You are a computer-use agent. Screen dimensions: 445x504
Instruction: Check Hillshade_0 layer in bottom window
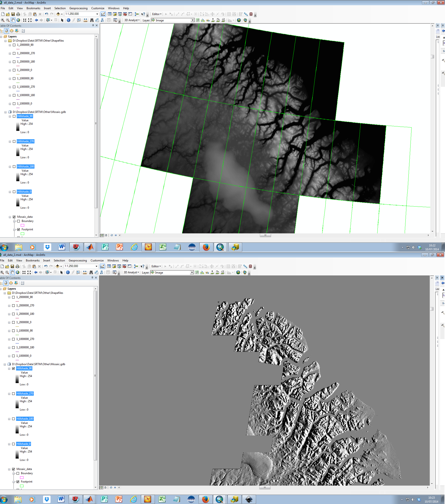point(13,444)
